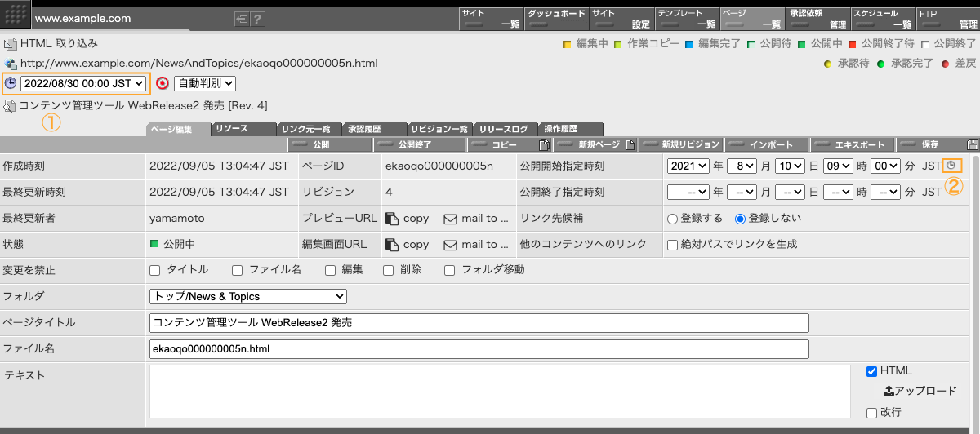
Task: Click the red 差戻 legend dot
Action: click(946, 64)
